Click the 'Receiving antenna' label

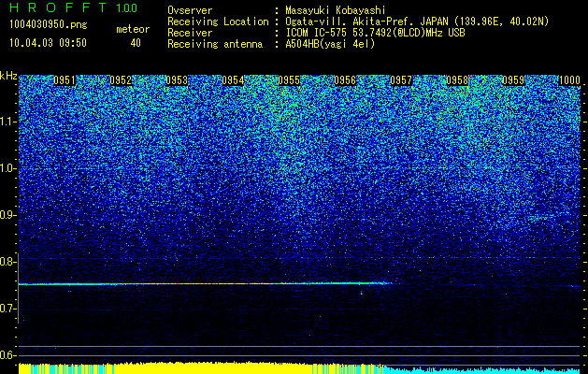(x=215, y=44)
